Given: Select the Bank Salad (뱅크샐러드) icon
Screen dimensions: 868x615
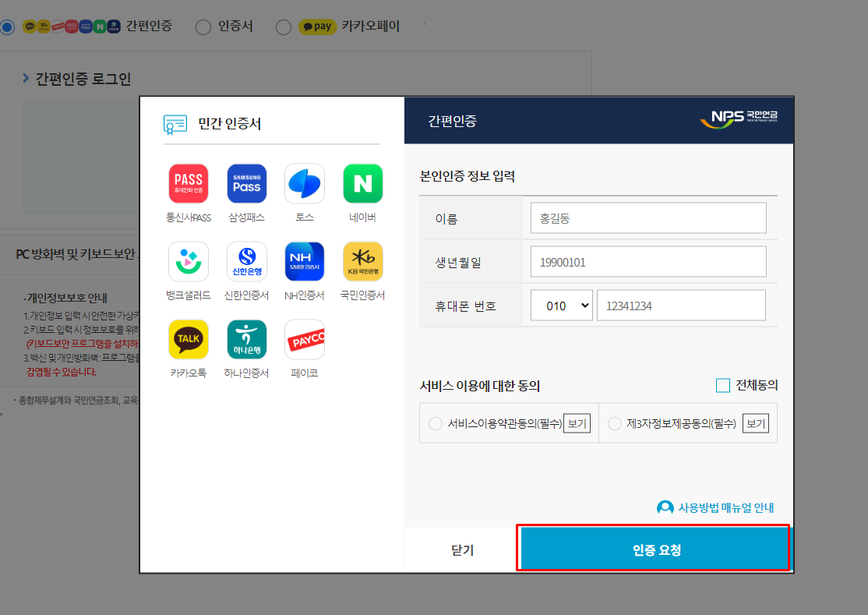Looking at the screenshot, I should coord(189,261).
